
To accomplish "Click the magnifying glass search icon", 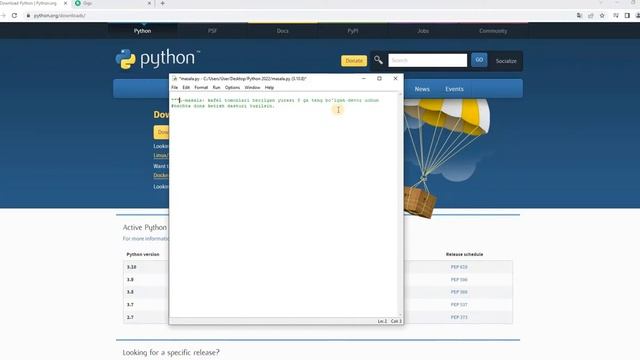I will [378, 60].
